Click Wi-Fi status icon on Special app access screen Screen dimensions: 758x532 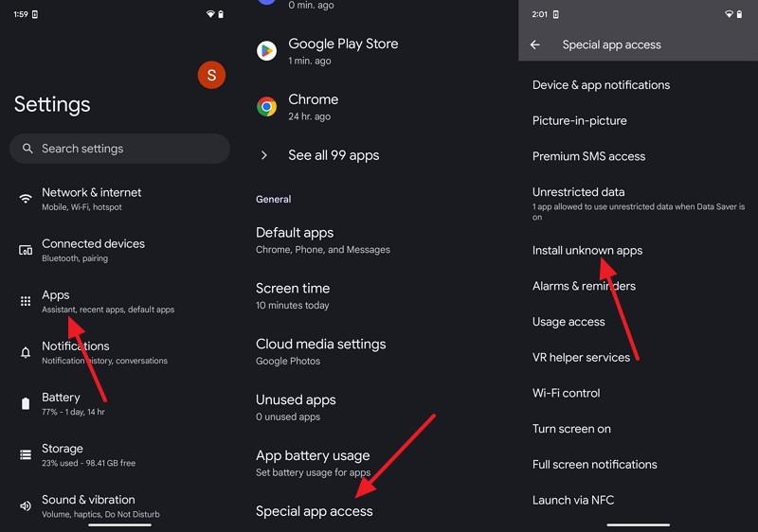[729, 14]
